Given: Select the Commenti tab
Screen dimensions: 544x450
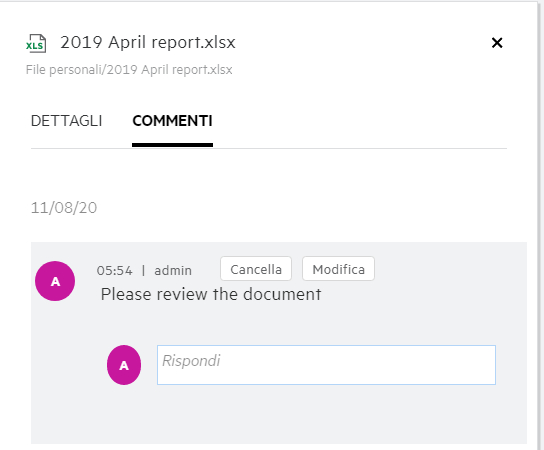Looking at the screenshot, I should tap(172, 121).
